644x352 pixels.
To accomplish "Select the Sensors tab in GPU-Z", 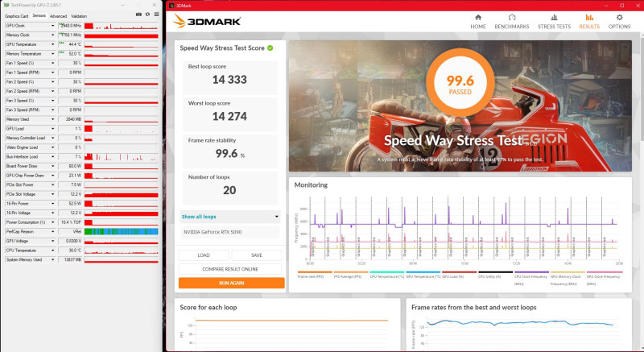I will click(39, 15).
